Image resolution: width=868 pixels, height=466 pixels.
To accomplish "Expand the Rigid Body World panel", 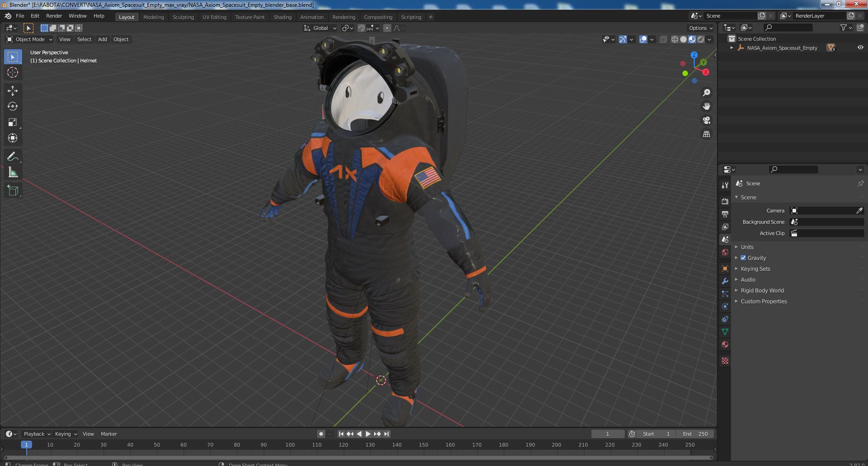I will pyautogui.click(x=762, y=290).
